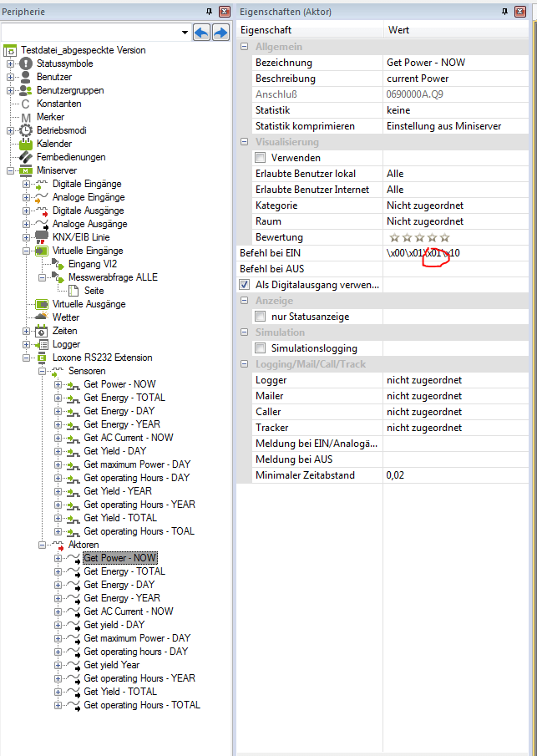Viewport: 537px width, 756px height.
Task: Uncheck Als Digitalausgang verwenden checkbox
Action: point(245,285)
